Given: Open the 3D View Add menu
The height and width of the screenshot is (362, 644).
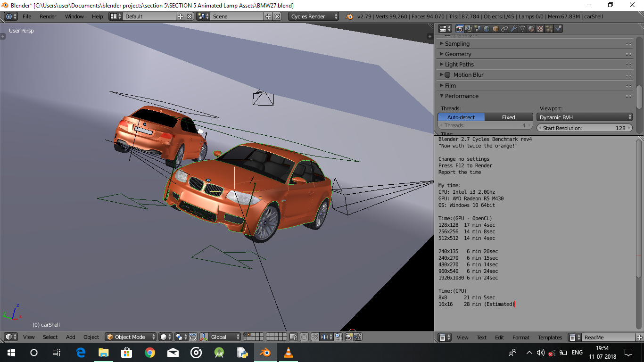Looking at the screenshot, I should click(x=70, y=337).
